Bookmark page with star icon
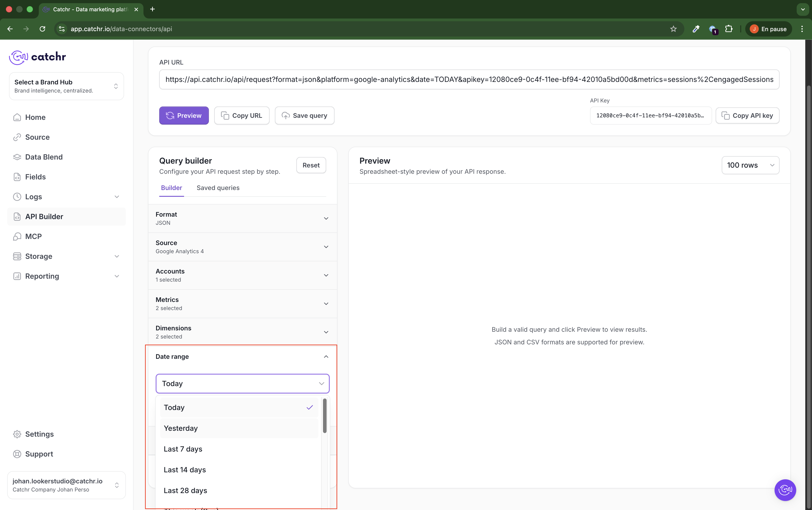The height and width of the screenshot is (510, 812). pos(673,29)
